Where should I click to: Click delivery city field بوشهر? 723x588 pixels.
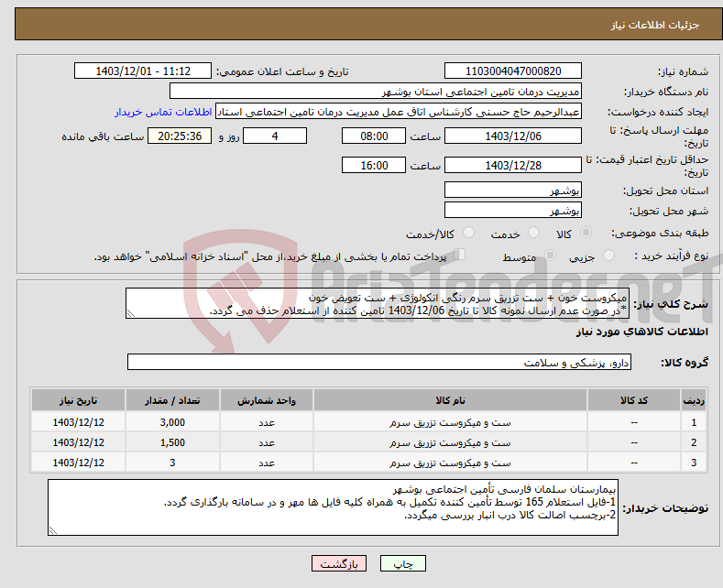(x=513, y=210)
